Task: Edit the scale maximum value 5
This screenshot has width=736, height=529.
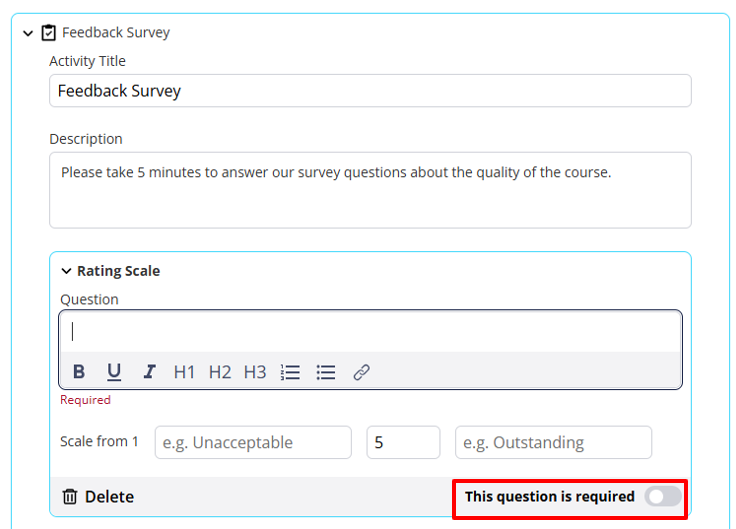Action: coord(403,442)
